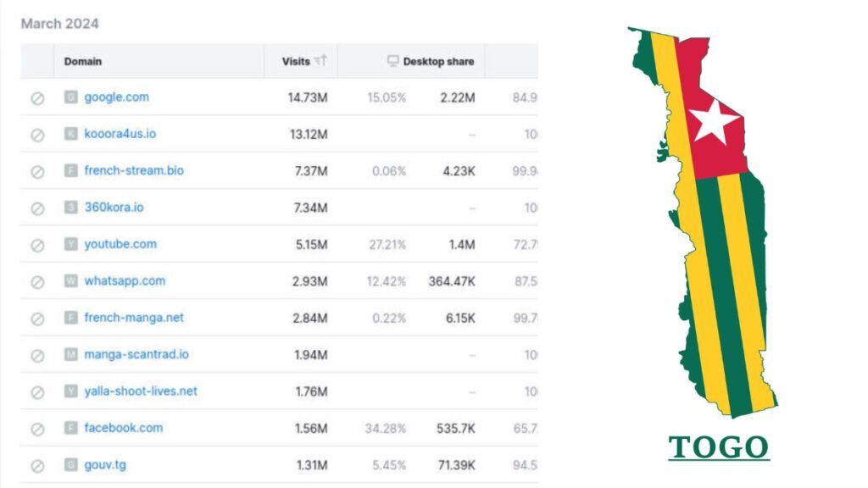Click the monitor icon beside Desktop share

(x=392, y=61)
